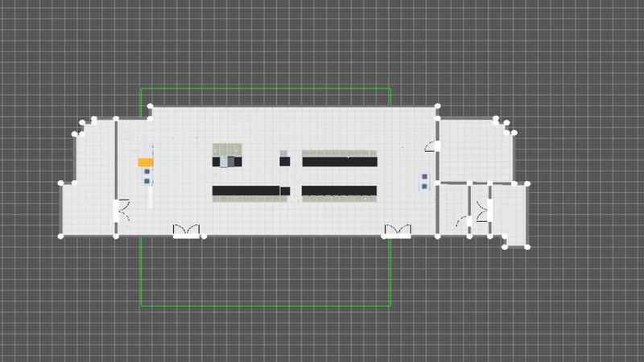
Task: Select the long black shelf at lower left
Action: click(246, 191)
